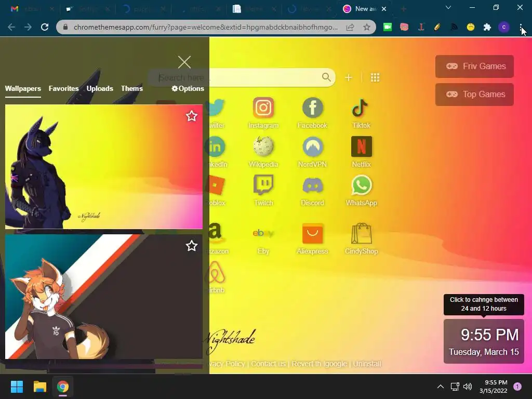532x399 pixels.
Task: Select the orange fox wallpaper thumbnail
Action: click(x=104, y=297)
